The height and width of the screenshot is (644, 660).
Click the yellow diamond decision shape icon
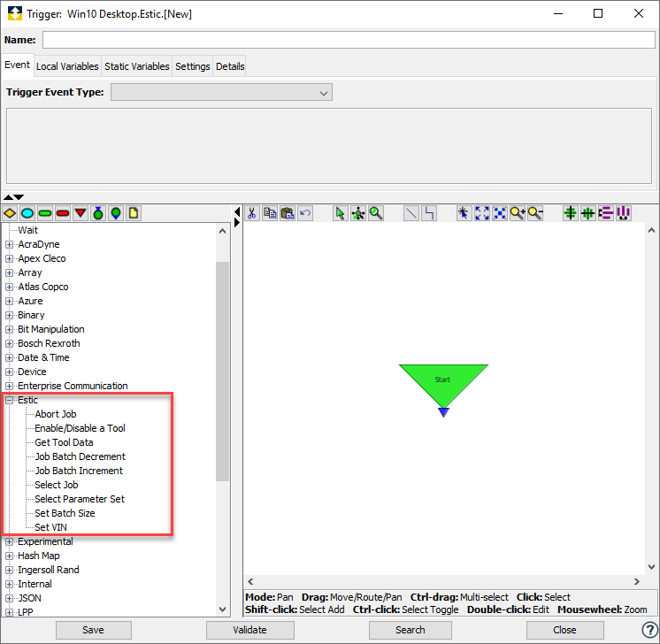point(10,213)
